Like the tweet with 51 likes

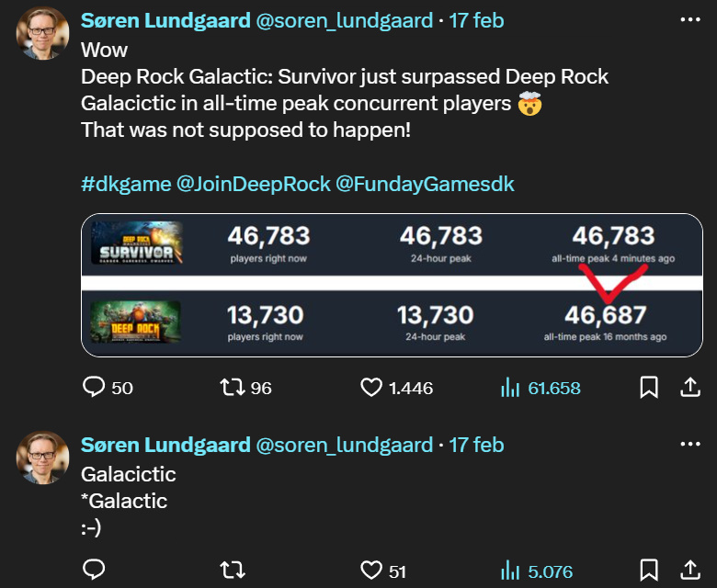pos(370,571)
